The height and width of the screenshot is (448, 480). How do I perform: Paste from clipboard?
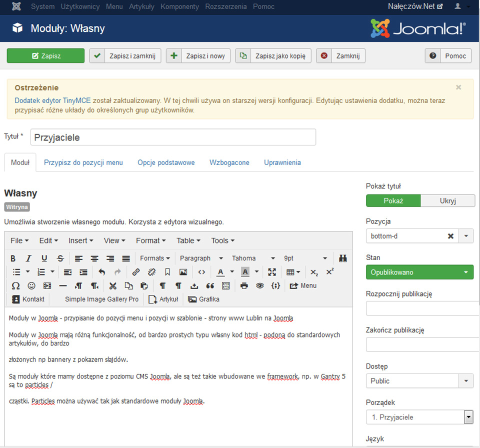[144, 285]
